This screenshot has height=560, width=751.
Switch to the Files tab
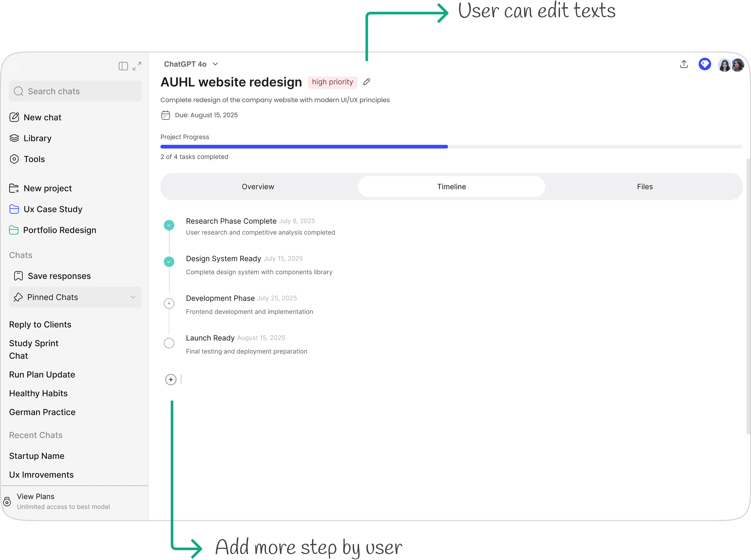coord(644,187)
